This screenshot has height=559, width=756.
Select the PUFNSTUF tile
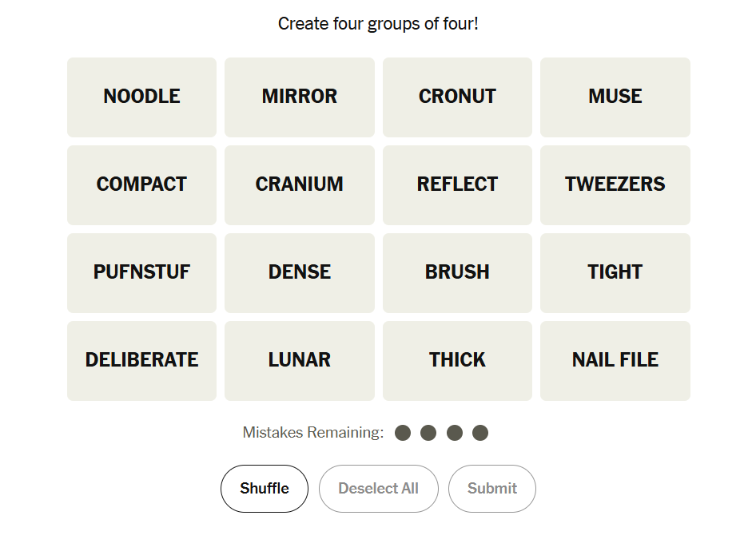point(141,272)
